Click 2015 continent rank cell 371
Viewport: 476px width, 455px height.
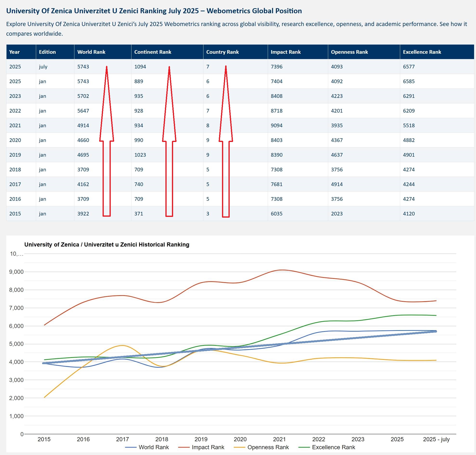(x=139, y=214)
